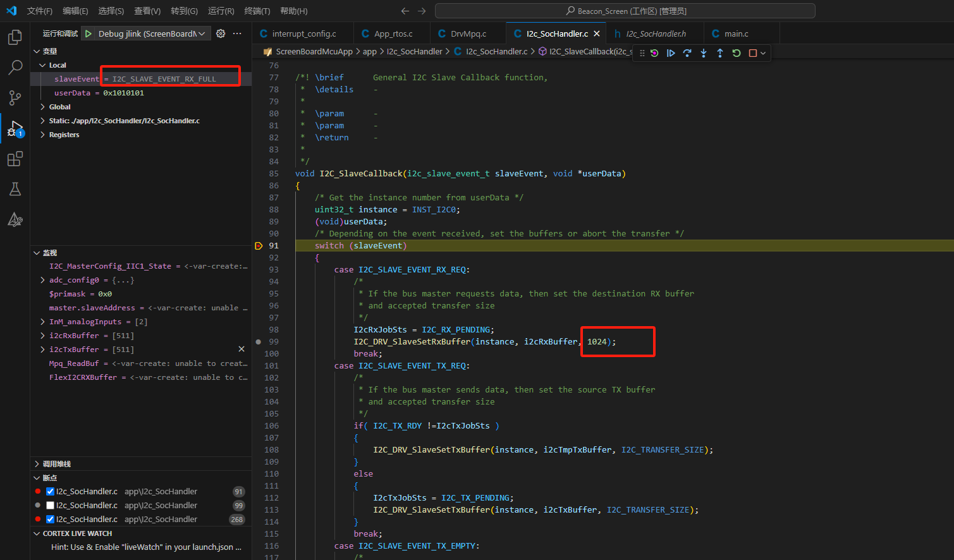This screenshot has width=954, height=560.
Task: Open the 文件(F) menu
Action: [x=40, y=11]
